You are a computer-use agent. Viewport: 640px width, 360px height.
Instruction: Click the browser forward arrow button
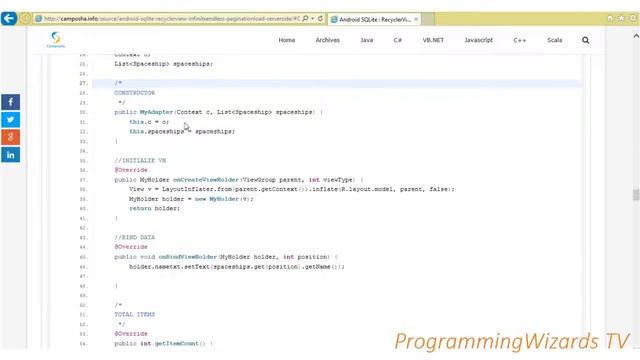click(x=25, y=18)
